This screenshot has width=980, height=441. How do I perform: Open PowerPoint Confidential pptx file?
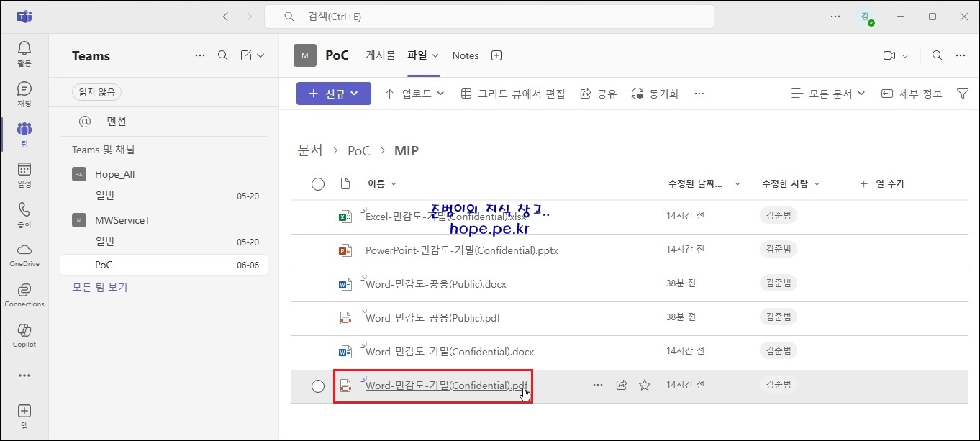point(462,250)
